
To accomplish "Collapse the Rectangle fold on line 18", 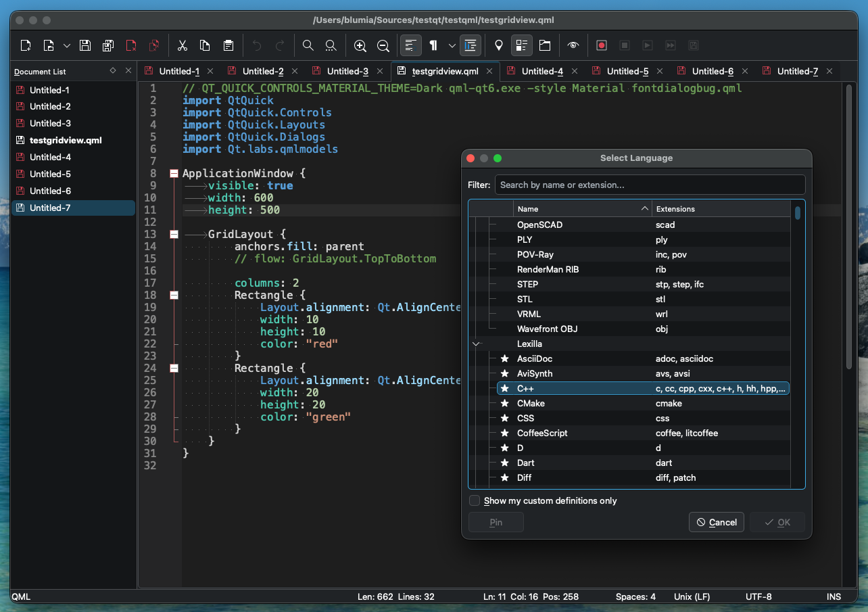I will click(x=174, y=295).
